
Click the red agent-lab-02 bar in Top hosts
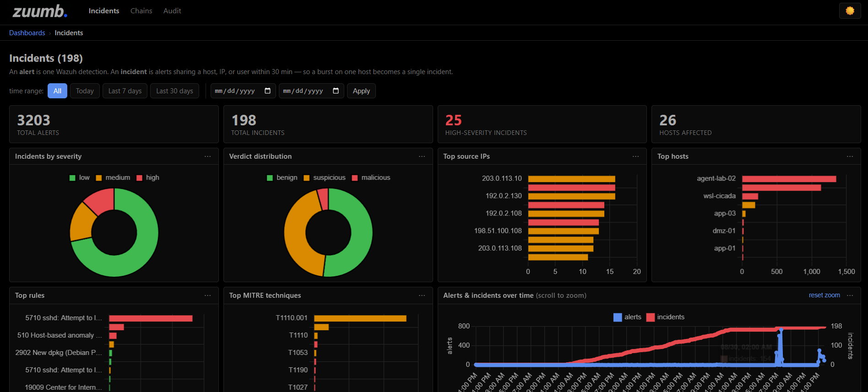[789, 179]
